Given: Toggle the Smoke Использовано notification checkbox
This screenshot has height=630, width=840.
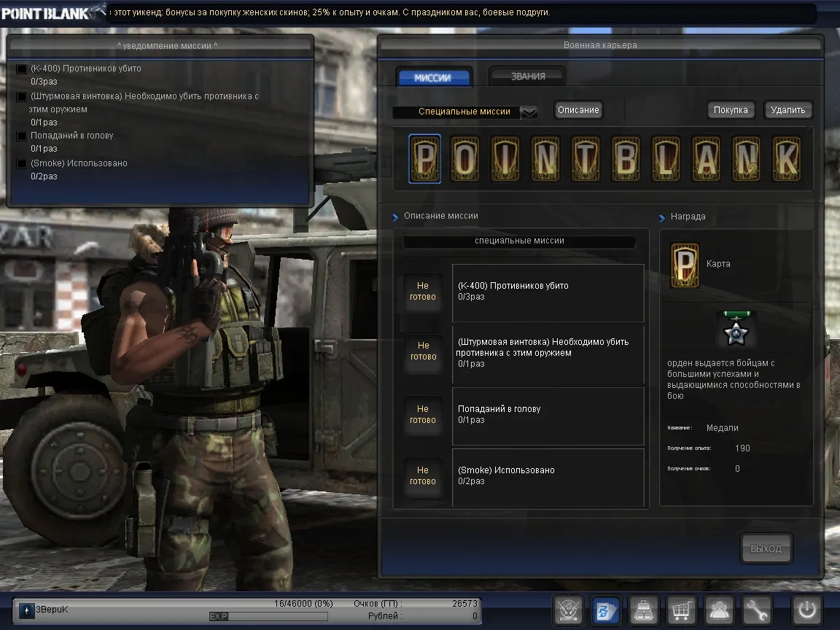Looking at the screenshot, I should click(x=21, y=163).
